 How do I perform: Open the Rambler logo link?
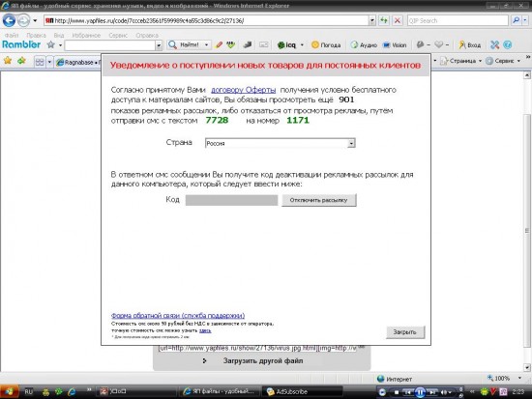(x=21, y=44)
